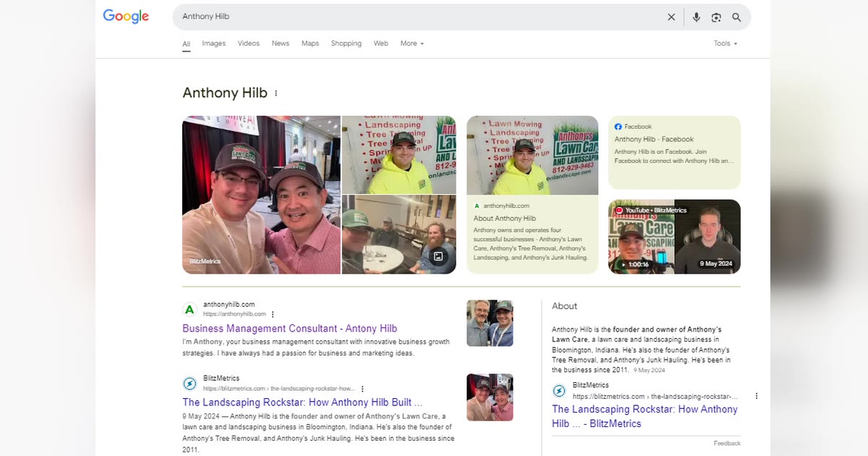868x456 pixels.
Task: Open the Anthony Hilb - Facebook card
Action: (674, 153)
